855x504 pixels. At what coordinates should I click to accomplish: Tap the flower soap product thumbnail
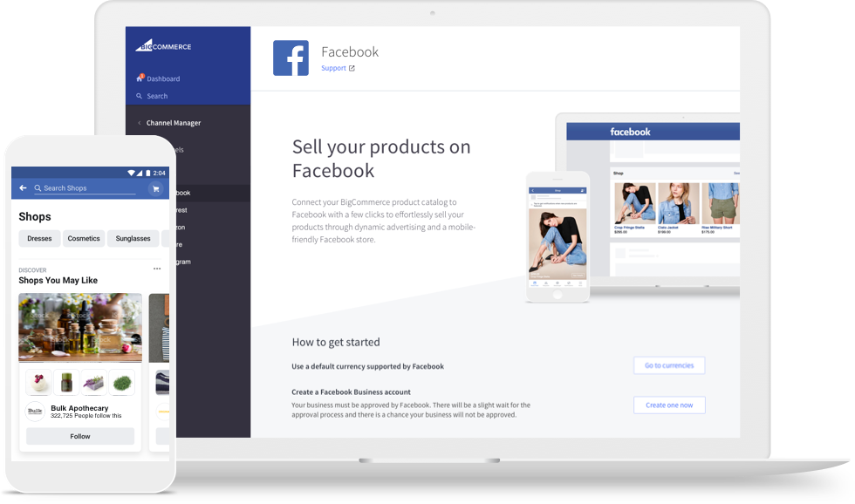pos(38,382)
